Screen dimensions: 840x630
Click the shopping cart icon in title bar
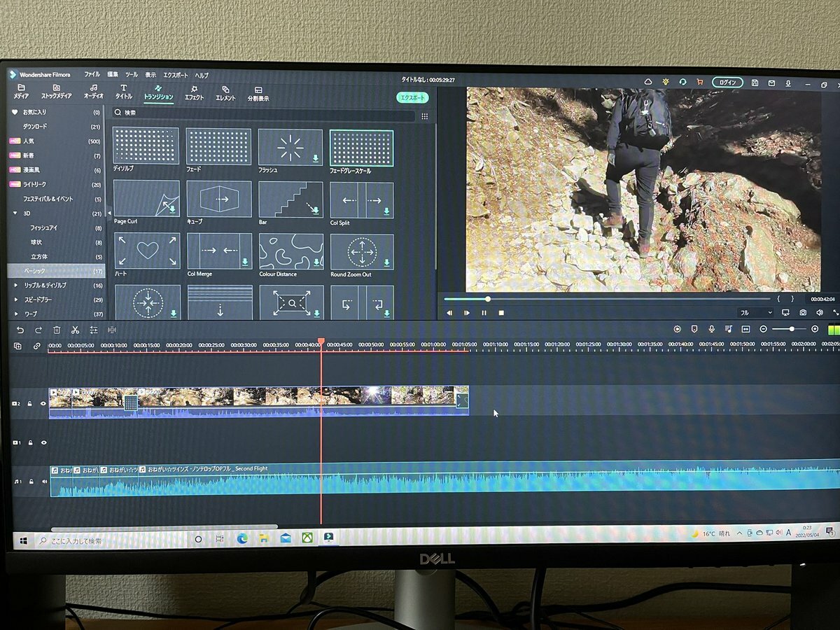pos(699,82)
